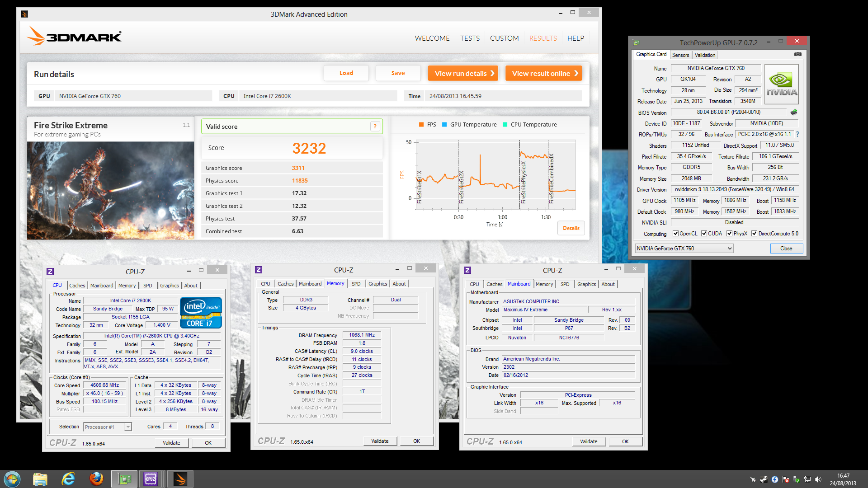Click the Save button in Run details
This screenshot has height=488, width=868.
click(398, 73)
